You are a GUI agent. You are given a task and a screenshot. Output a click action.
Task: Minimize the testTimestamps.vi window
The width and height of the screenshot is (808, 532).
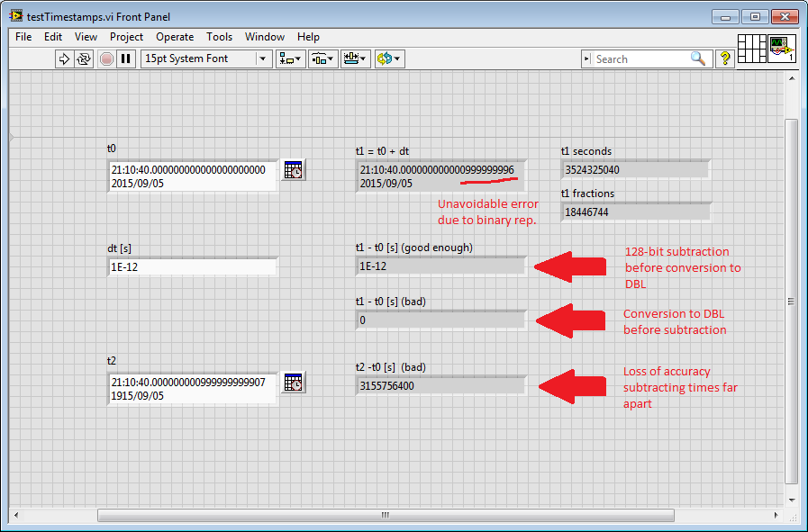725,17
